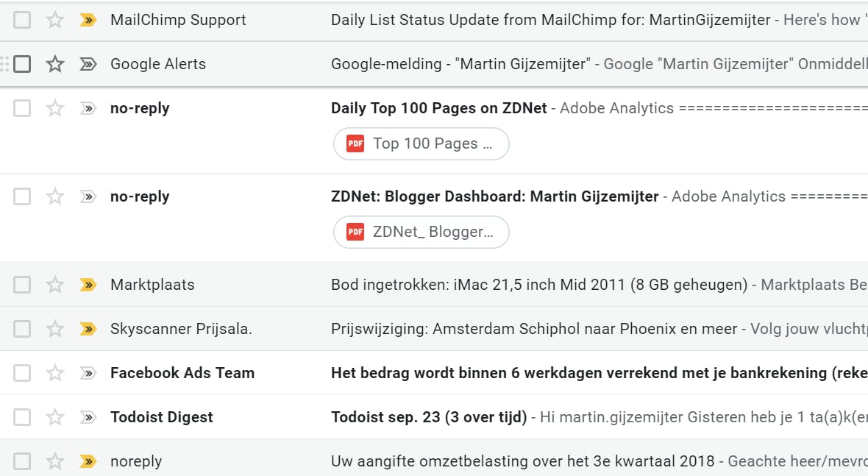This screenshot has width=868, height=476.
Task: Open the Prijswijziging email from Skyscanner
Action: pyautogui.click(x=515, y=329)
